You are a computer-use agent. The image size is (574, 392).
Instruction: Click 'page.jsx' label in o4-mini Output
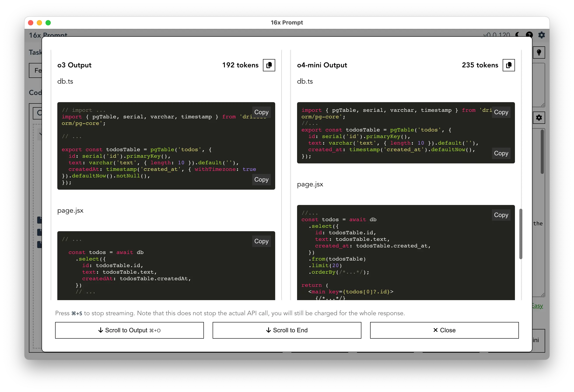(310, 184)
